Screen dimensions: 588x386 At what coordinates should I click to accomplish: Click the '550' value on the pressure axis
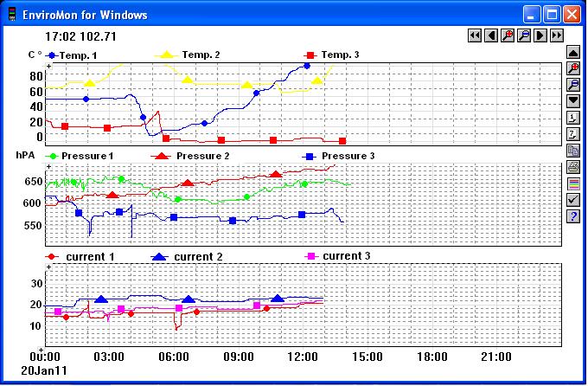pyautogui.click(x=34, y=226)
